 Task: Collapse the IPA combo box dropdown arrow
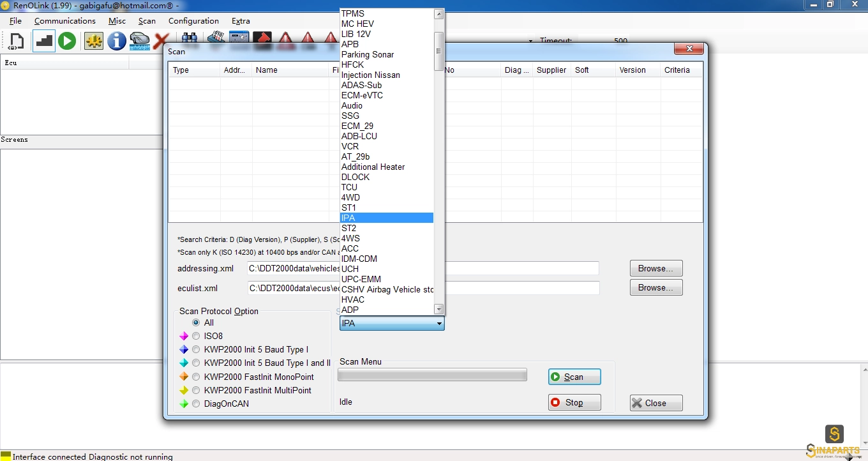click(439, 324)
